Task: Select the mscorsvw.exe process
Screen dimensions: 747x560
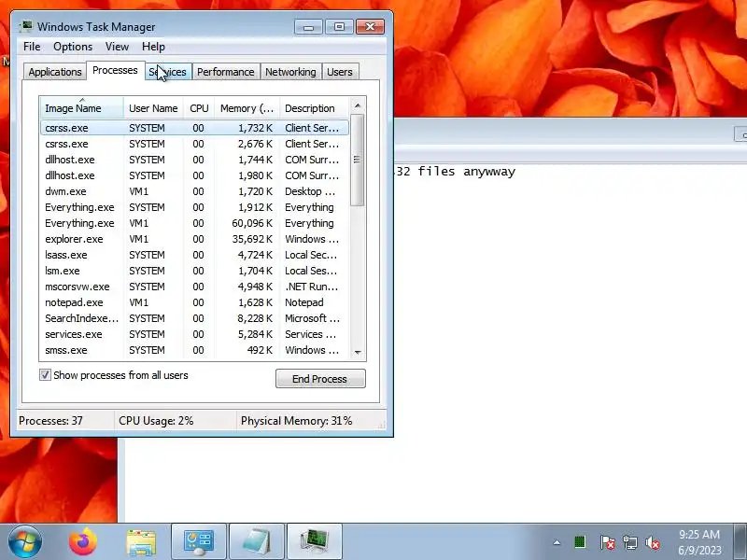Action: coord(194,287)
